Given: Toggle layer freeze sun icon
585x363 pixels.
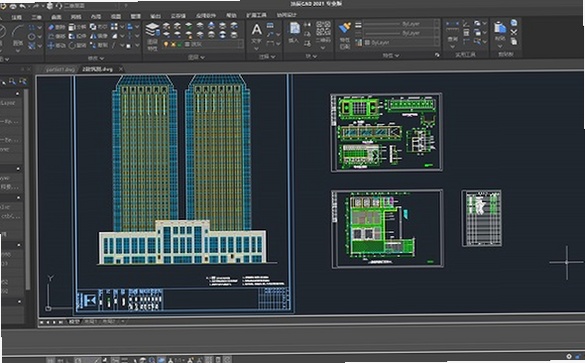Looking at the screenshot, I should click(x=173, y=44).
